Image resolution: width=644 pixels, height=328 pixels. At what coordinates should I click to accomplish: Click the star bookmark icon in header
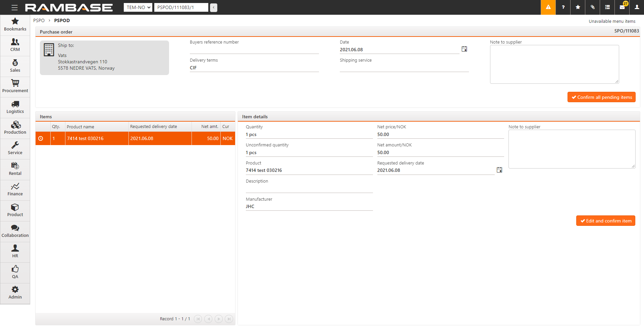tap(578, 7)
